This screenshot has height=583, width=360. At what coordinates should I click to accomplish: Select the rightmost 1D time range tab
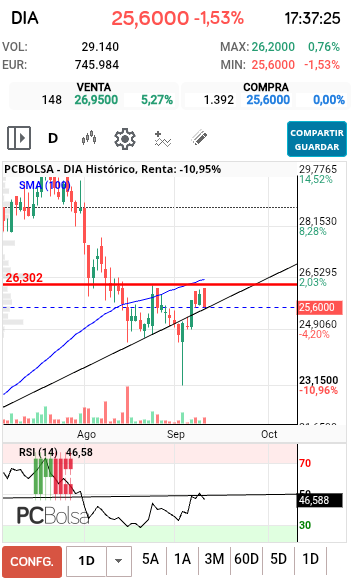point(310,559)
